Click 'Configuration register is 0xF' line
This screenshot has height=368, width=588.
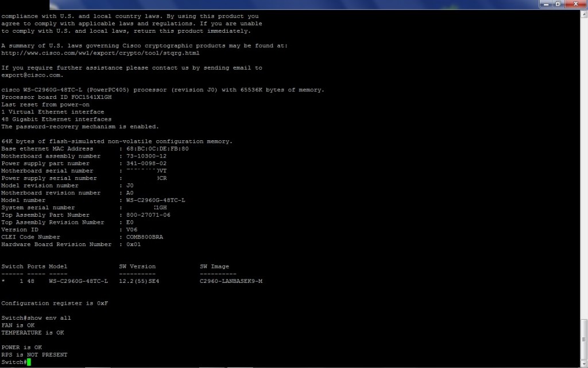[x=55, y=303]
